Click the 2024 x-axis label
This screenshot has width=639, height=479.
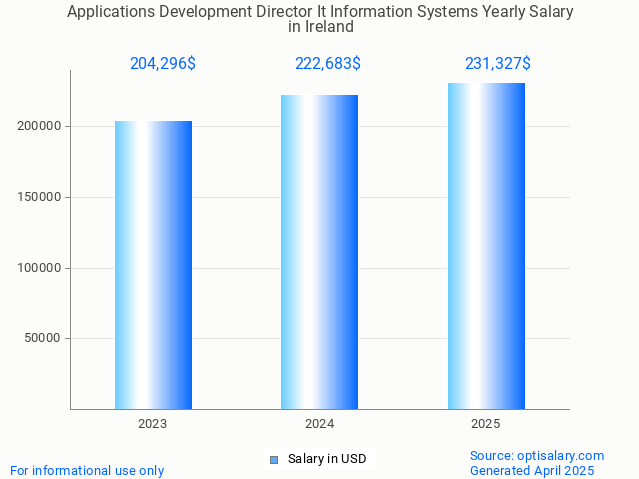click(319, 424)
